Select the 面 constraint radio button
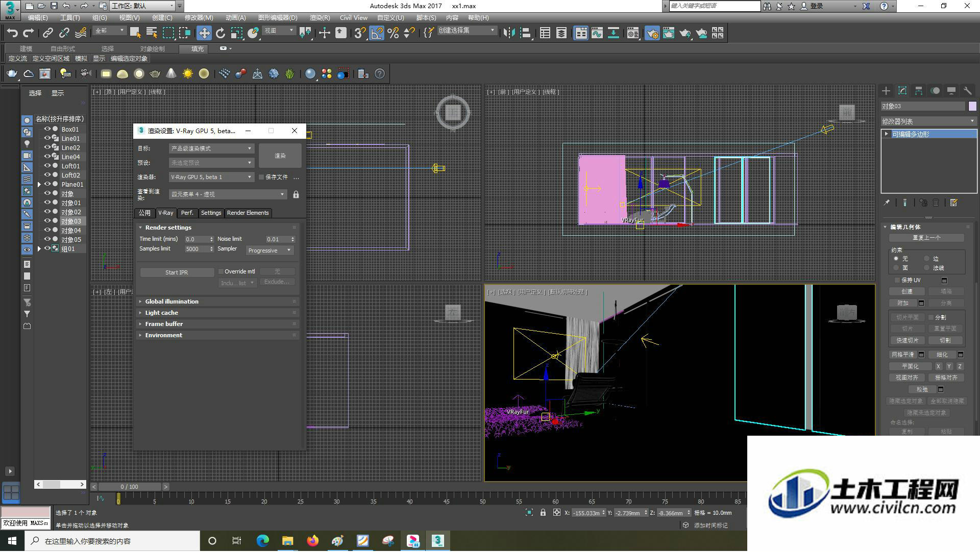The height and width of the screenshot is (552, 980). [x=896, y=268]
